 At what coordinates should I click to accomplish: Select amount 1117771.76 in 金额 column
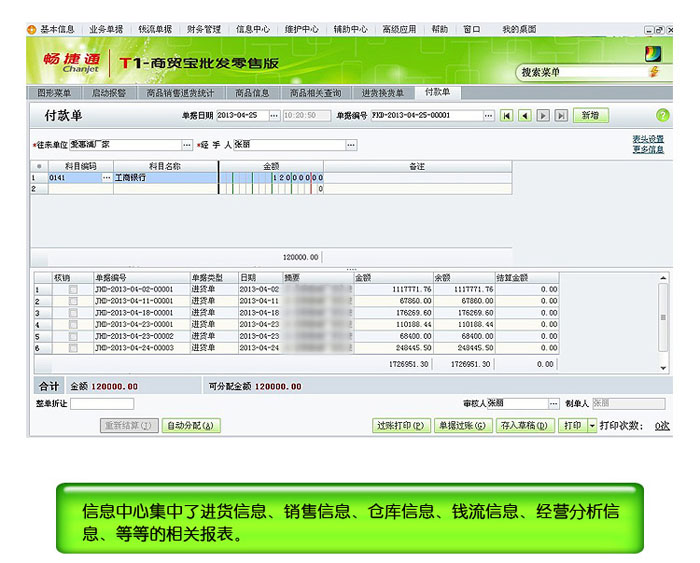[x=412, y=289]
